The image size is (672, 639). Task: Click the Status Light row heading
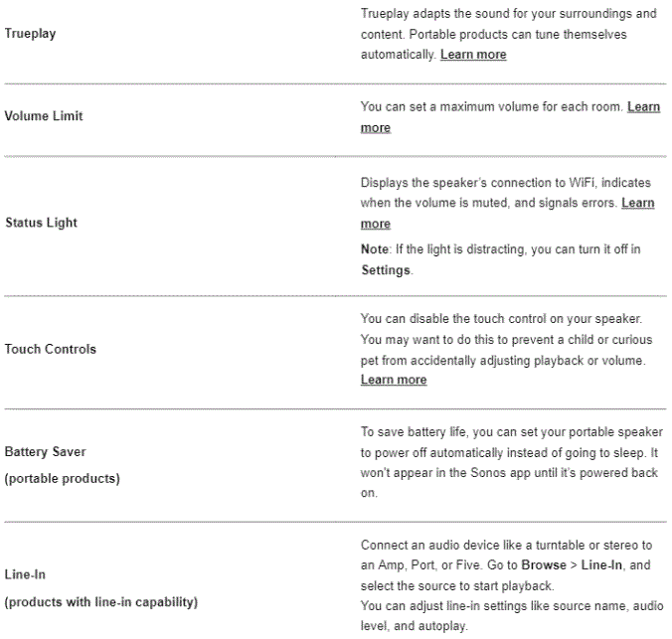41,223
